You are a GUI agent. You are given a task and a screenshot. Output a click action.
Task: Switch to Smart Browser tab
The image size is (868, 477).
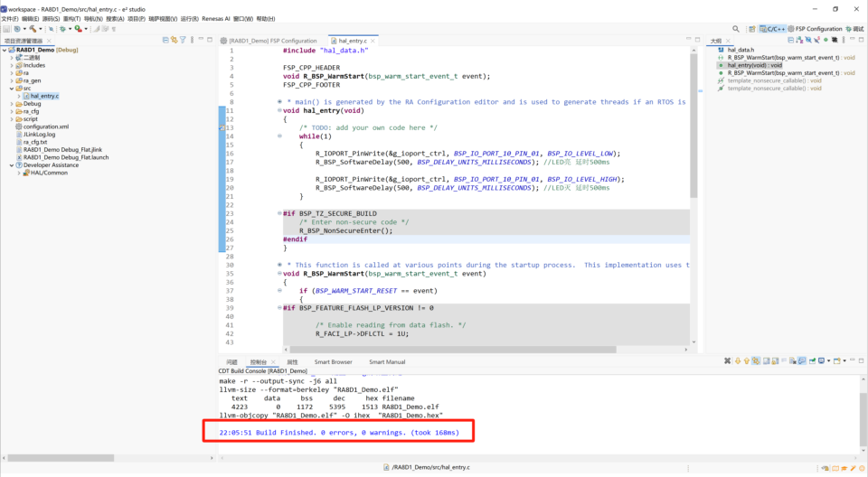coord(334,362)
